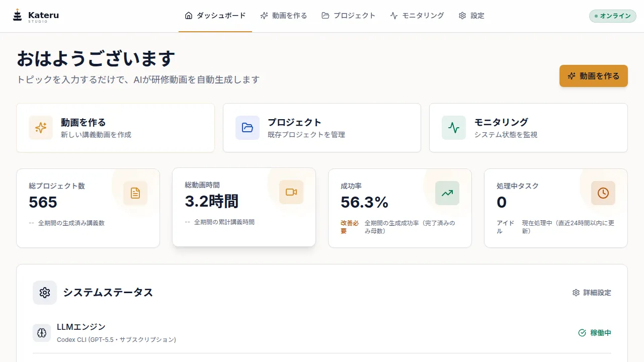Click the 改善必要 warning label
Viewport: 644px width, 362px height.
coord(350,227)
